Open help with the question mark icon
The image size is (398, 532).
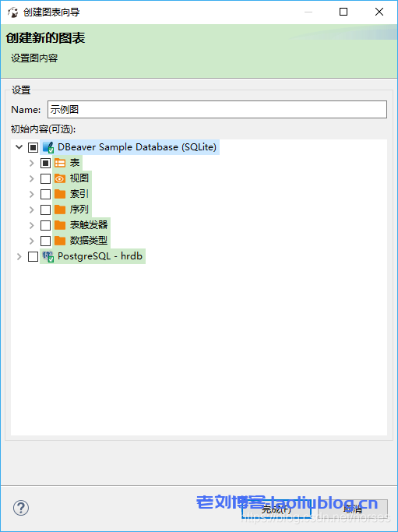(21, 508)
